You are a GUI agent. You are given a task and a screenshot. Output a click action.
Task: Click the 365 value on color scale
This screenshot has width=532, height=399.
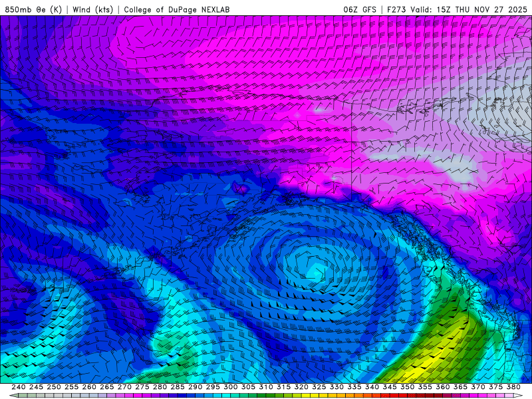460,387
